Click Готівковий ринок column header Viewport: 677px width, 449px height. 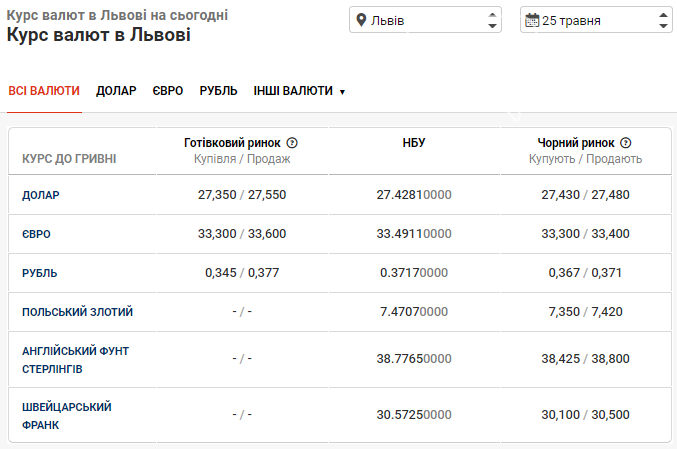232,142
